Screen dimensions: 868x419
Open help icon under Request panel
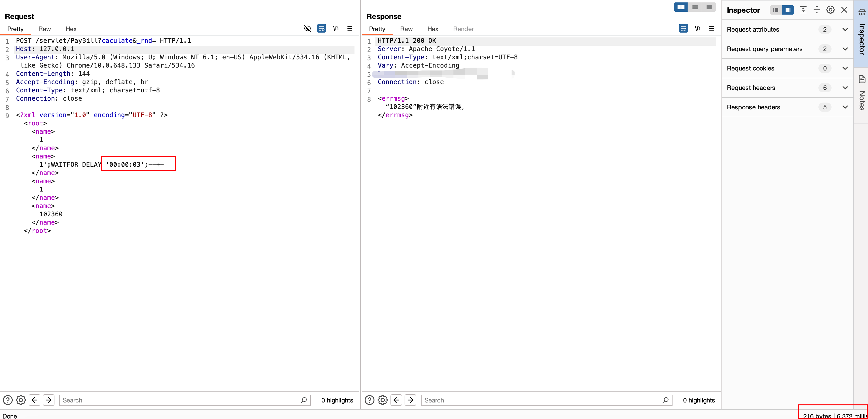click(x=8, y=400)
